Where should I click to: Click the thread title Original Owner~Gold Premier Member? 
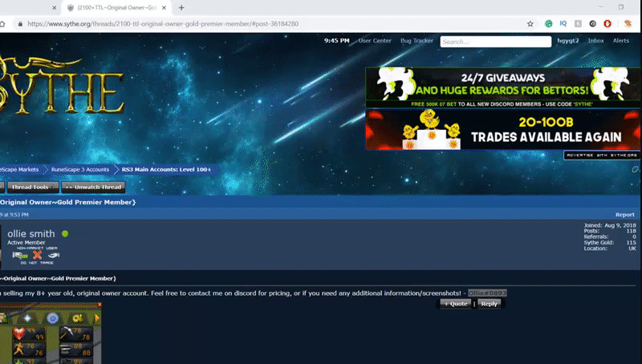tap(68, 202)
